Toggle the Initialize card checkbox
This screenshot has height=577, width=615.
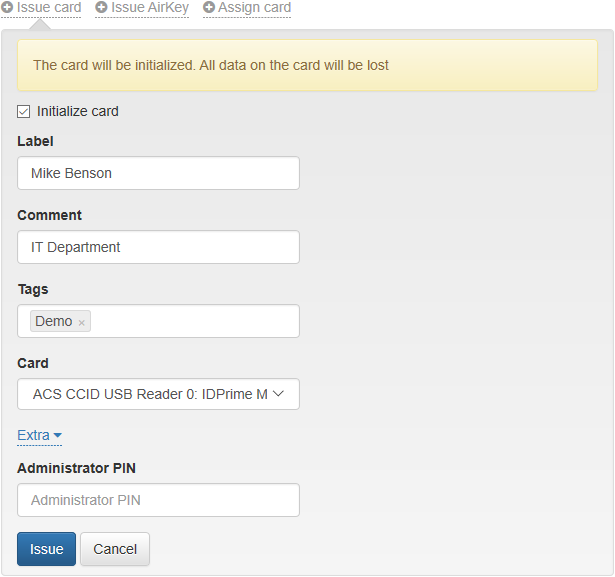[x=24, y=112]
